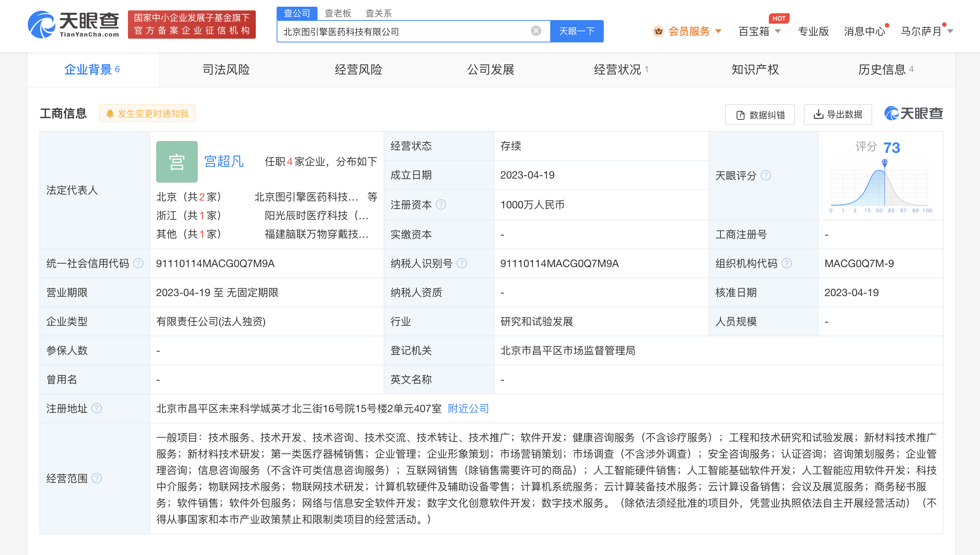The width and height of the screenshot is (980, 555).
Task: Click the 宫 avatar thumbnail
Action: pyautogui.click(x=177, y=161)
